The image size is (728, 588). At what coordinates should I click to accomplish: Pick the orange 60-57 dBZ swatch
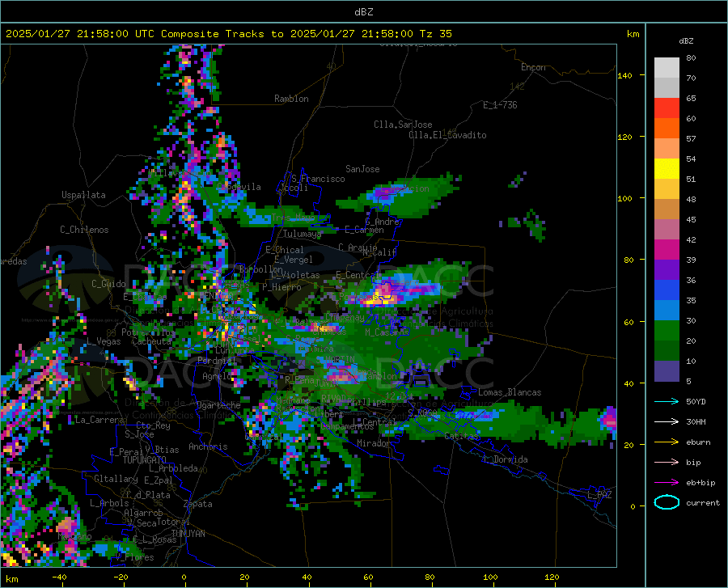(667, 129)
